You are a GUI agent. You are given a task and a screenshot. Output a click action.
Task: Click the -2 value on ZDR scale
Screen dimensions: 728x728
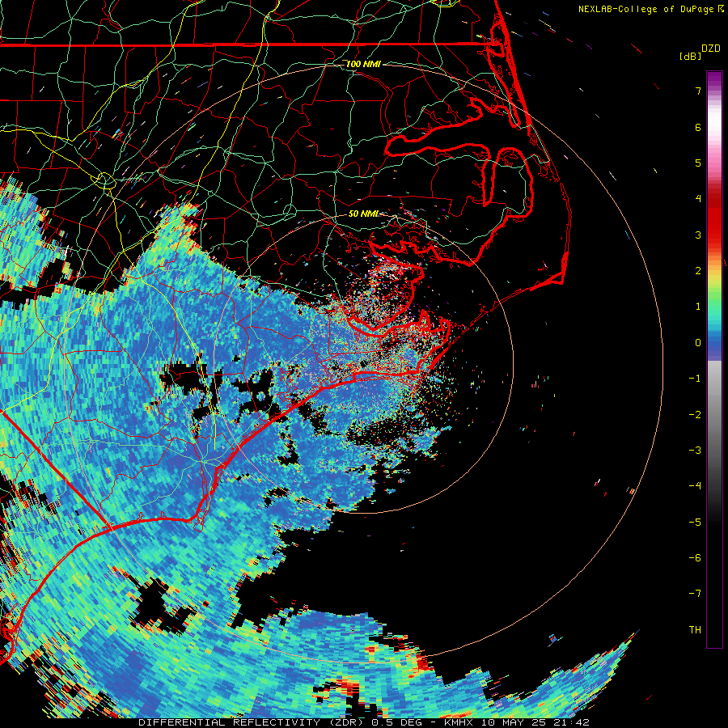point(695,415)
